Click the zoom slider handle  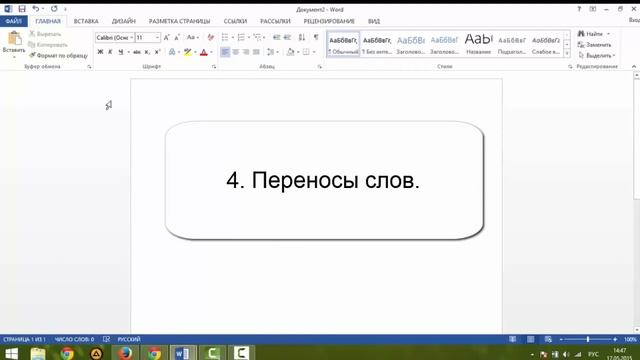coord(588,339)
